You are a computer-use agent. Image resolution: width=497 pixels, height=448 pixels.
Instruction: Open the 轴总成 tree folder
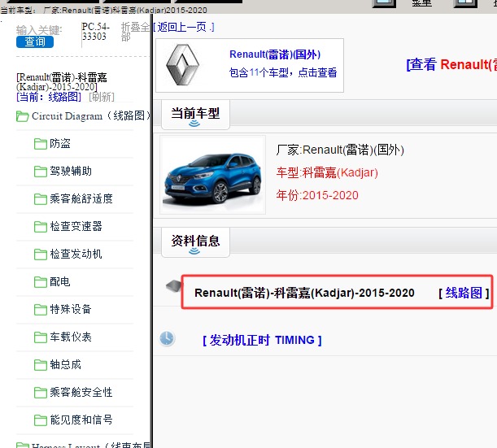[x=65, y=364]
